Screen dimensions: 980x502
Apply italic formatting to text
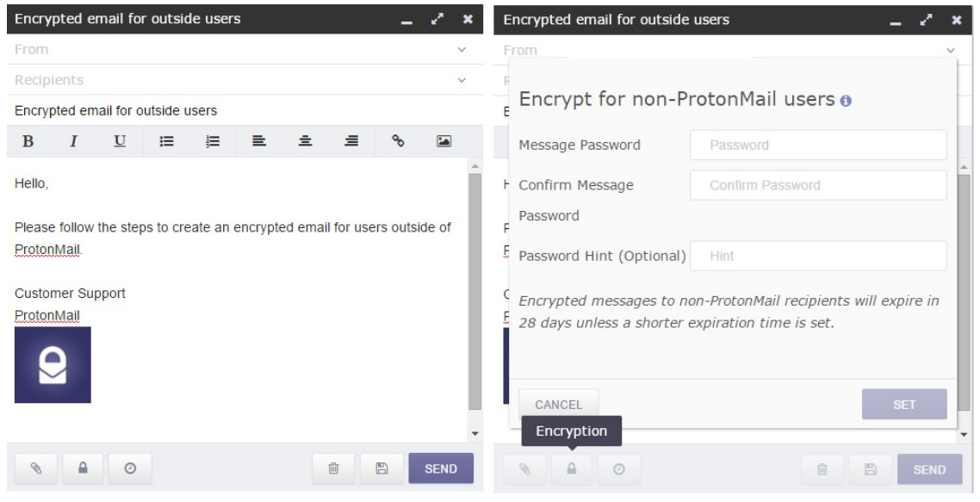(74, 141)
